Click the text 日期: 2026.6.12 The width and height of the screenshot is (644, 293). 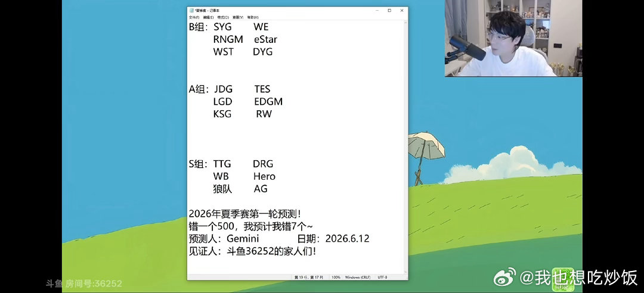(333, 238)
